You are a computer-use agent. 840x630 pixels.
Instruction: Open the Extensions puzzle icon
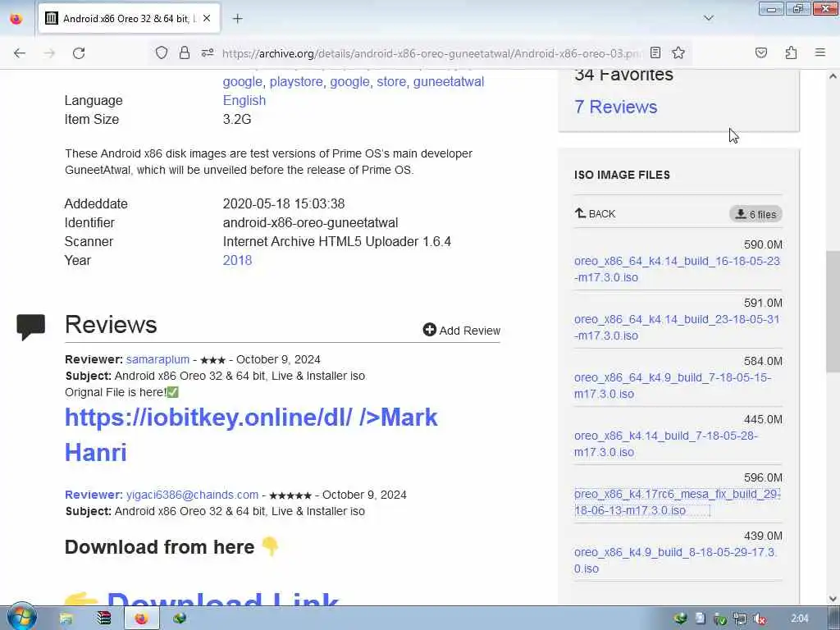pyautogui.click(x=791, y=52)
